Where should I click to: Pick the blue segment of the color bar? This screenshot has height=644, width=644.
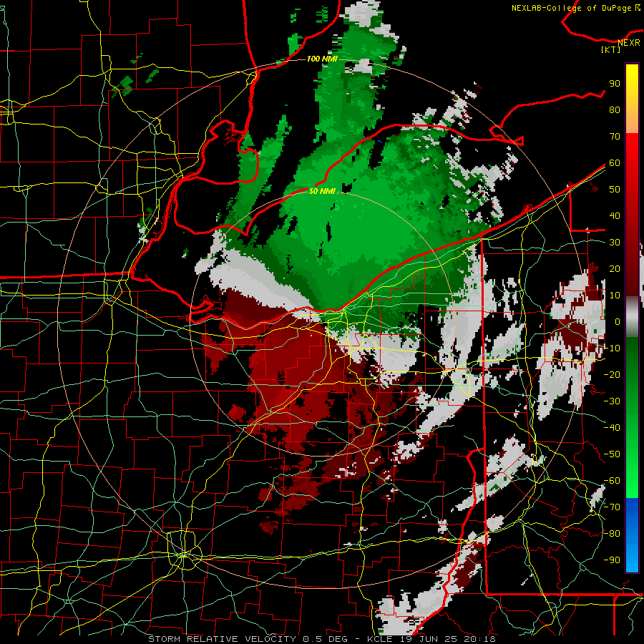(632, 535)
